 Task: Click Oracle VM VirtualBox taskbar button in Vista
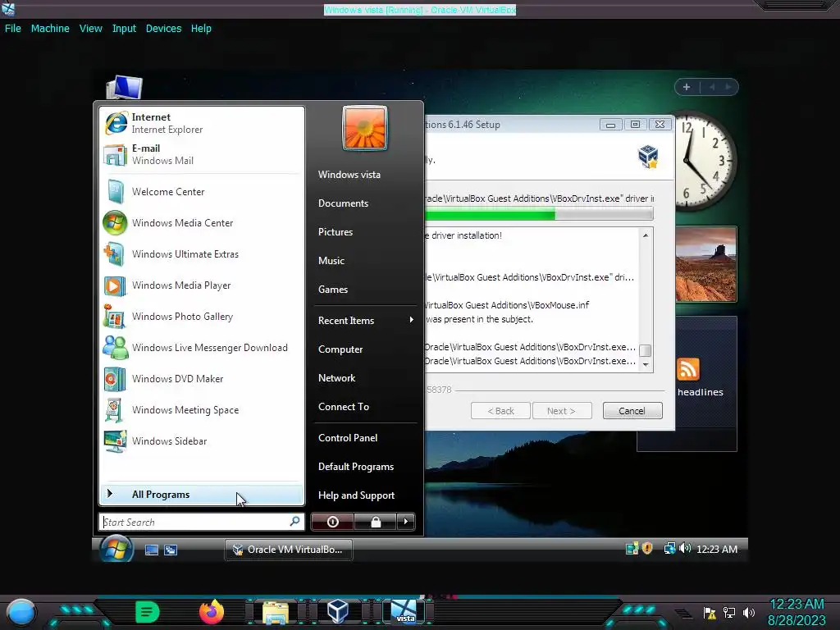point(288,550)
